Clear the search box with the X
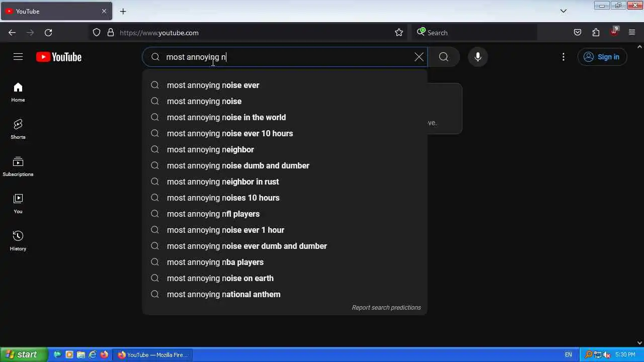644x362 pixels. pyautogui.click(x=419, y=57)
